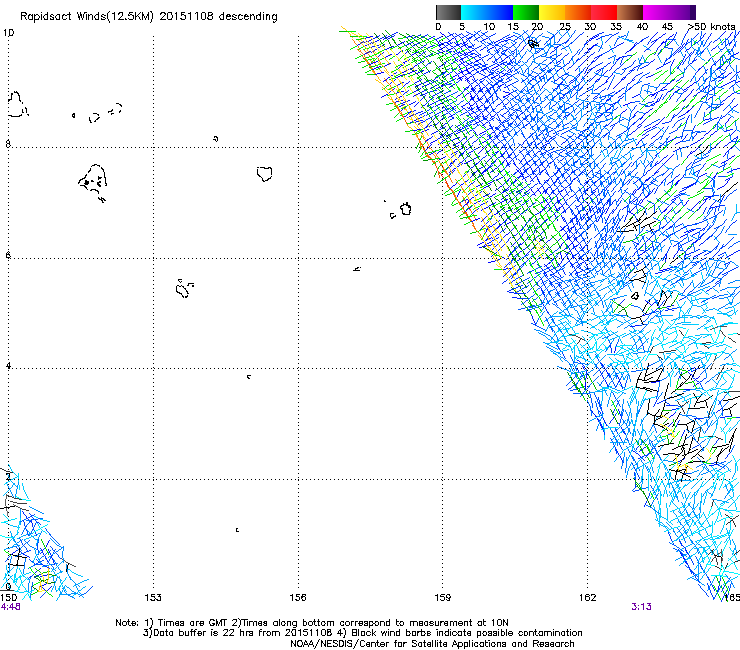Click the note line "3)Data buffer is 22 hrs"
Screen dimensions: 740x650
(362, 633)
